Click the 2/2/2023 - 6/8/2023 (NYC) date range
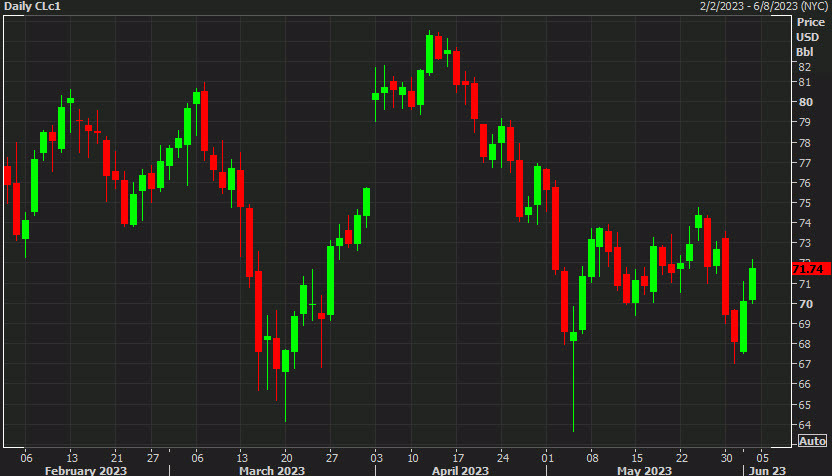The width and height of the screenshot is (832, 476). pyautogui.click(x=764, y=6)
